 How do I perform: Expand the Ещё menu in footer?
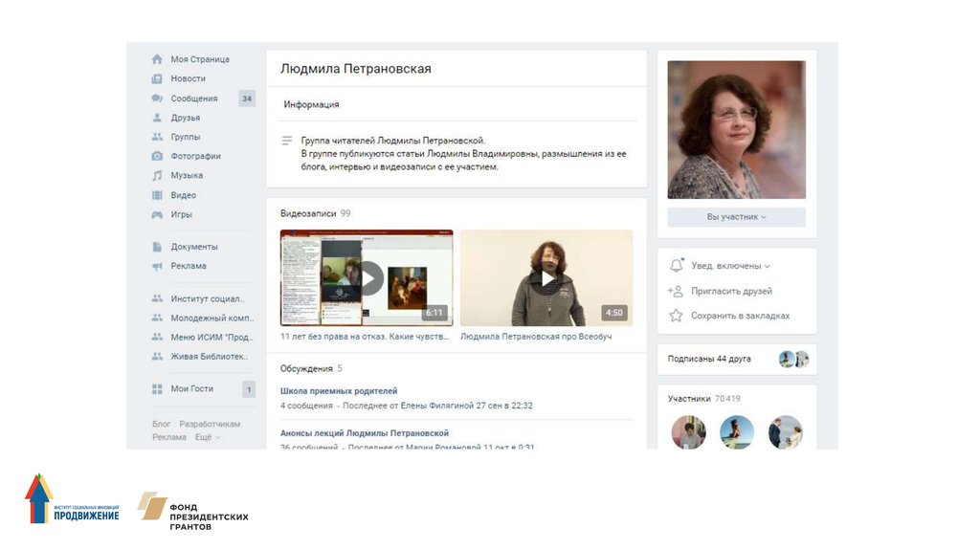(x=207, y=437)
